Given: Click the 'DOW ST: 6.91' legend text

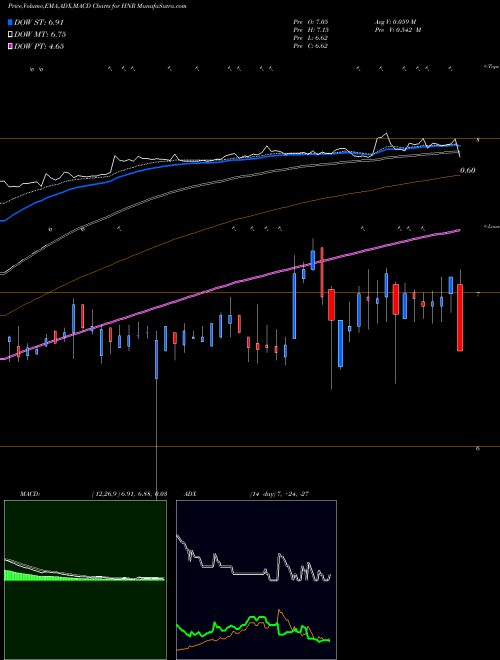Looking at the screenshot, I should (x=39, y=22).
